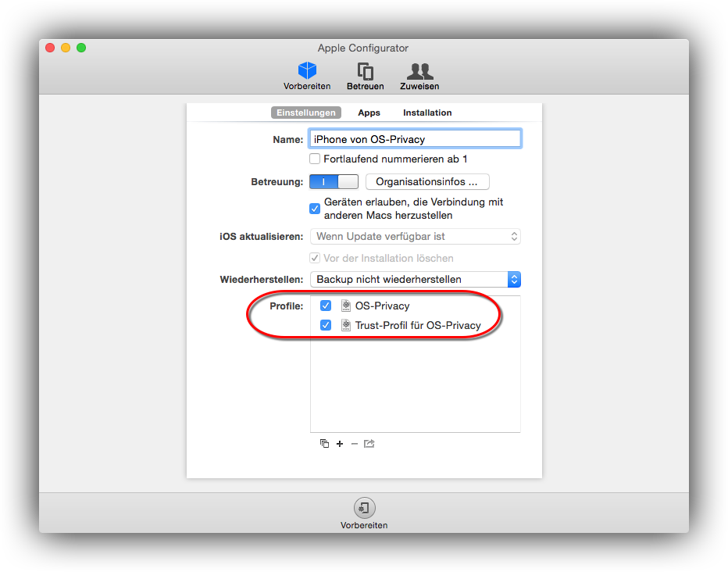The height and width of the screenshot is (572, 728).
Task: Click the Trust-Profil profile file icon
Action: click(346, 325)
